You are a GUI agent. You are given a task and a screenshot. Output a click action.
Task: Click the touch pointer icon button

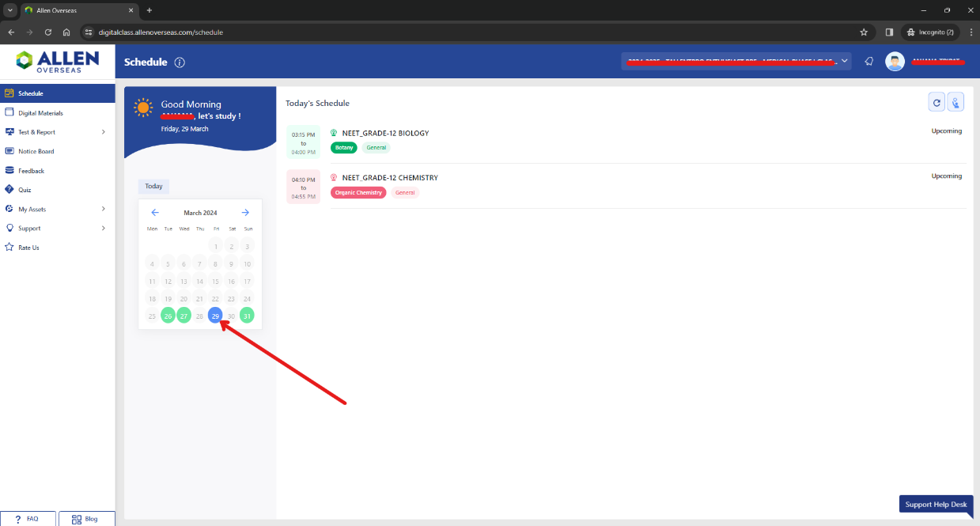[x=955, y=102]
